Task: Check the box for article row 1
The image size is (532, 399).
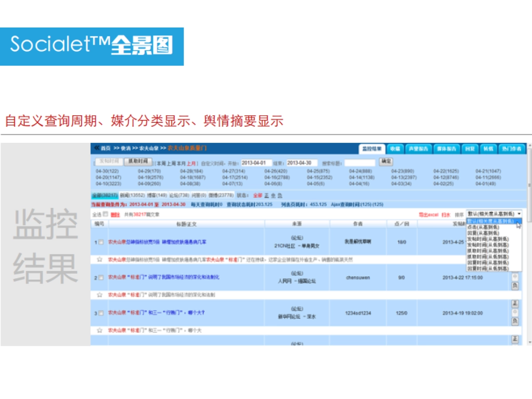Action: [101, 243]
